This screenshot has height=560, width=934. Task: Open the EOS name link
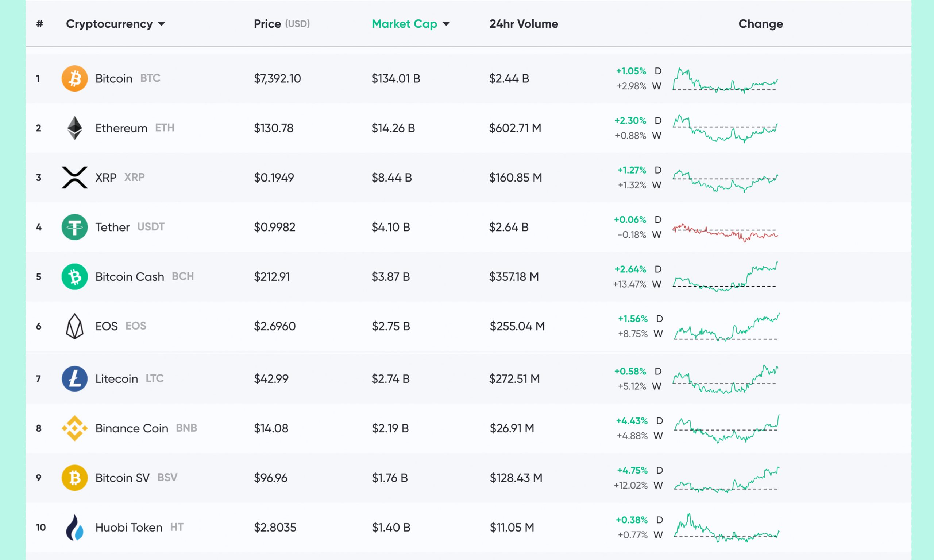pyautogui.click(x=107, y=326)
